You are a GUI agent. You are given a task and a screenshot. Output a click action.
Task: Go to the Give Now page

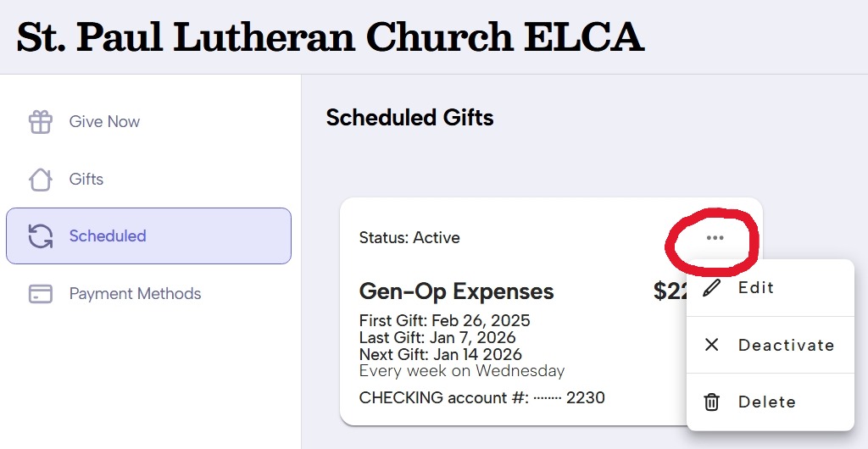point(104,122)
